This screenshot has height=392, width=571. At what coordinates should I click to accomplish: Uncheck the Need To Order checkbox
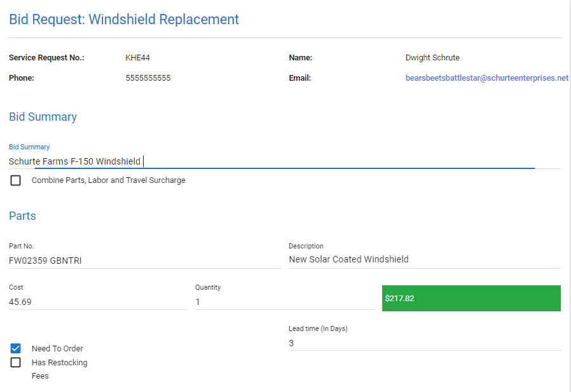(x=15, y=349)
